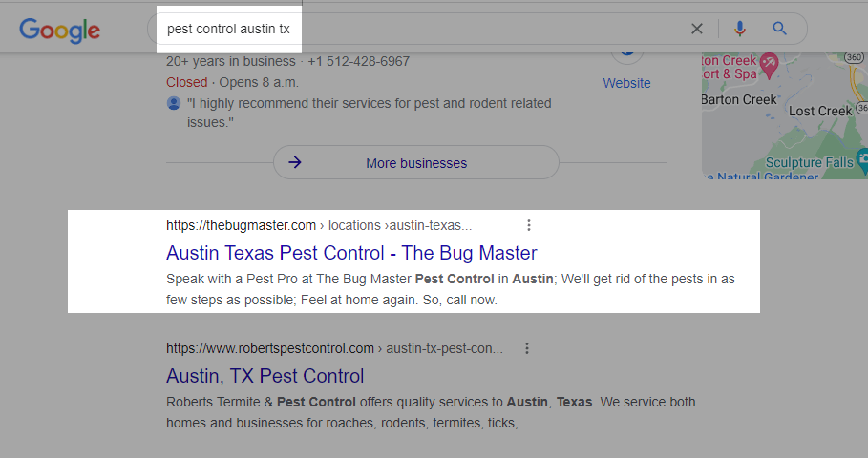Open the business Website link

[626, 83]
